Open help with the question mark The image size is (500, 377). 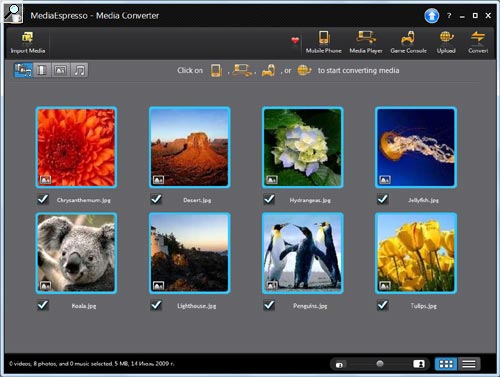coord(449,16)
